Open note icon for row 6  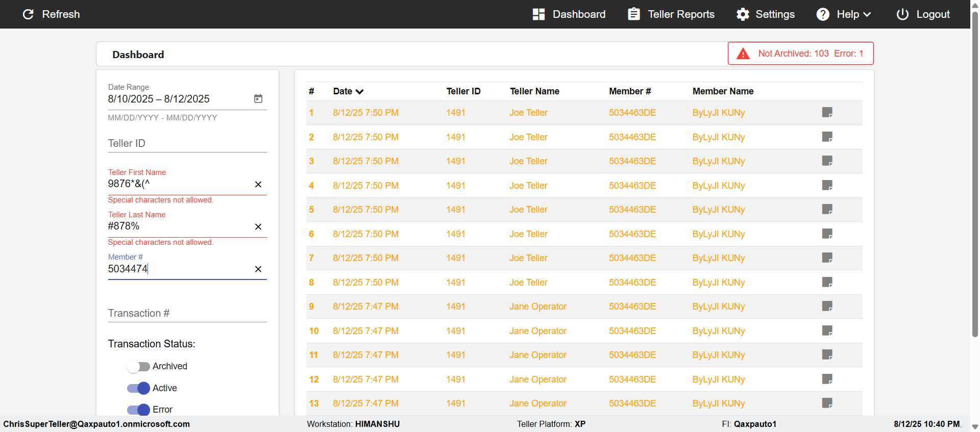(x=827, y=234)
